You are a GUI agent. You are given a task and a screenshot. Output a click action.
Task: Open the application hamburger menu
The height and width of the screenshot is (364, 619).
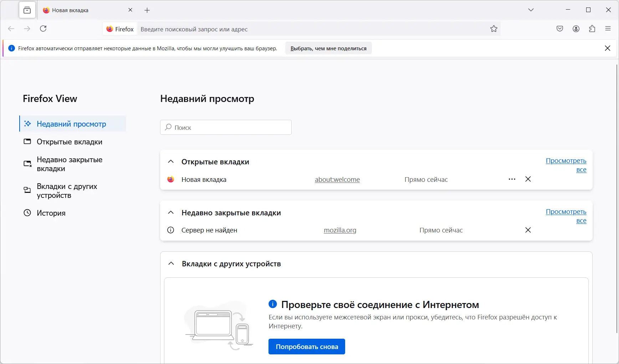click(608, 29)
